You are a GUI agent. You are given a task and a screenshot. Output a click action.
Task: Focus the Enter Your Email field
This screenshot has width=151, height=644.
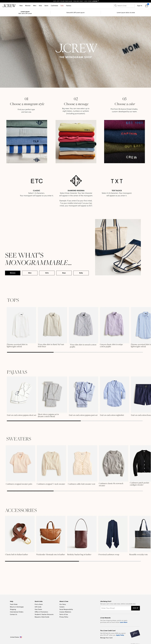[116, 608]
